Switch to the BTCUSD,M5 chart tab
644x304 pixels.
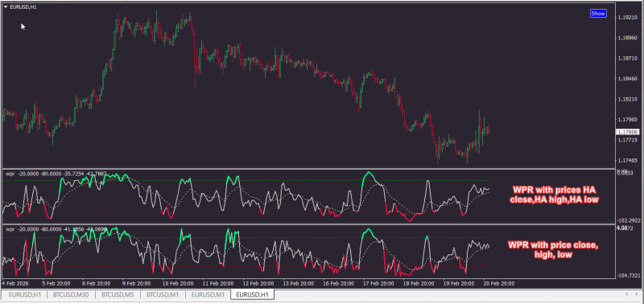[118, 294]
